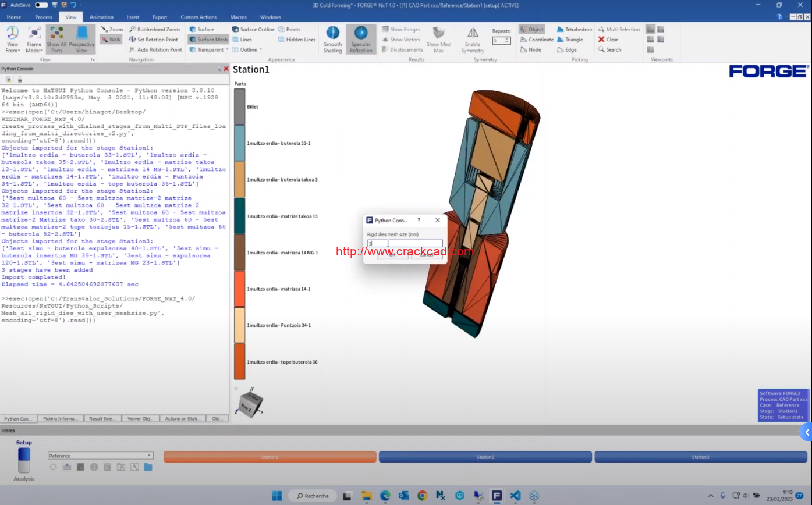Clear the picking selection
812x505 pixels.
pos(608,40)
